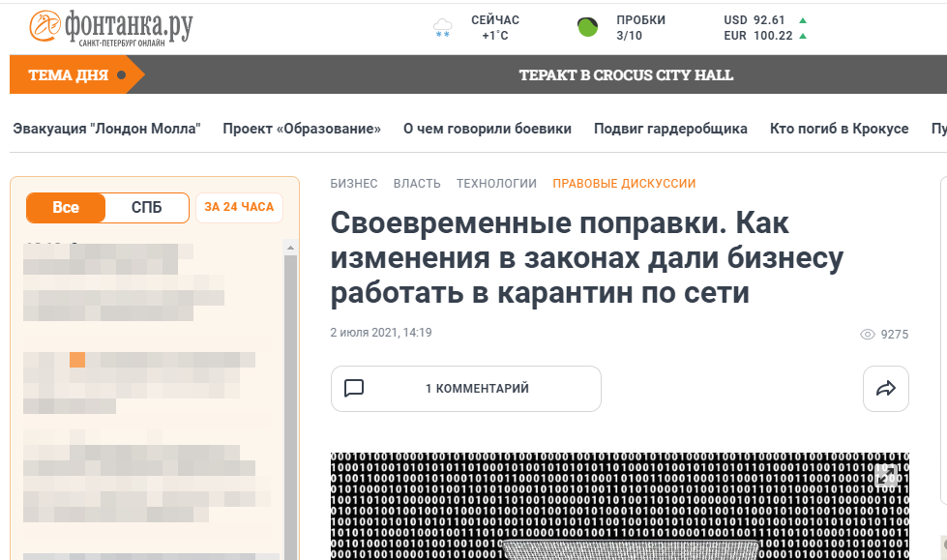Expand the article image fullscreen icon
This screenshot has height=560, width=947.
point(886,475)
